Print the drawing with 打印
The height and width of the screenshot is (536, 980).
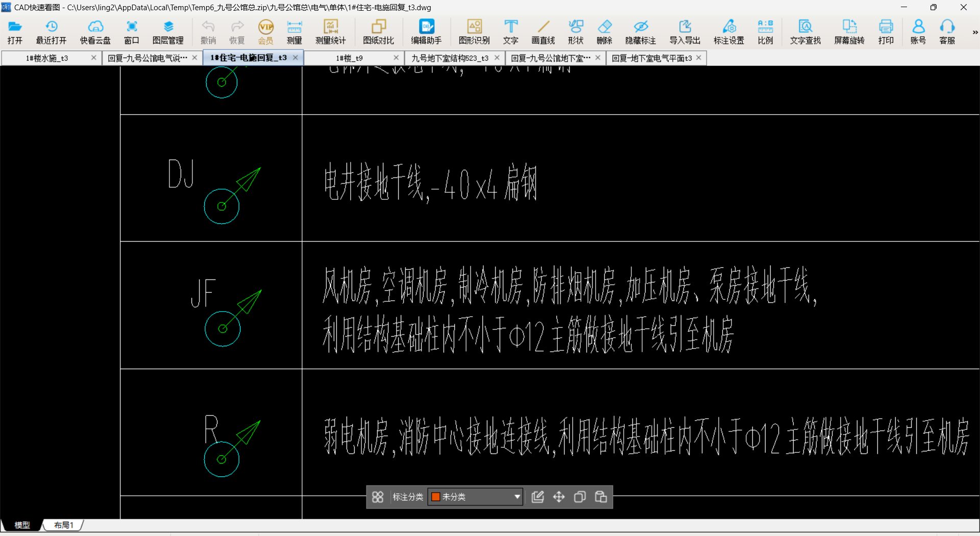pos(886,32)
